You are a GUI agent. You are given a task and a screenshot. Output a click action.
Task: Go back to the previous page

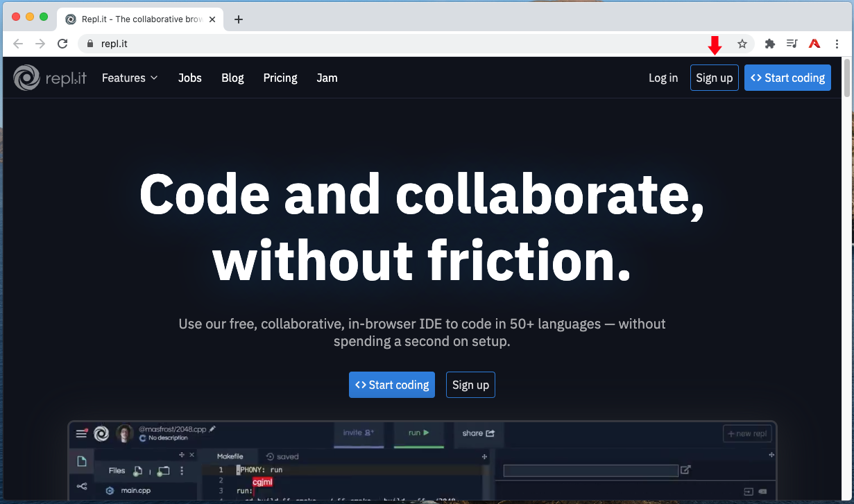click(x=19, y=44)
